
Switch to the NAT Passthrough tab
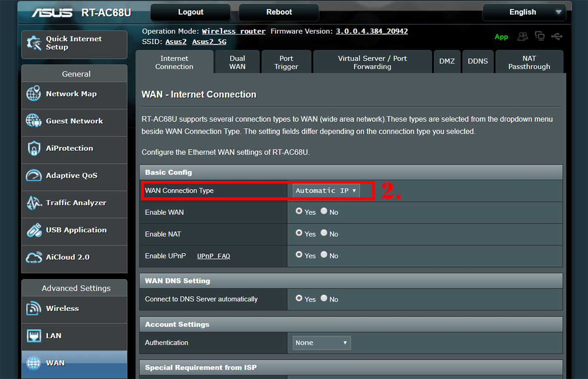tap(529, 62)
